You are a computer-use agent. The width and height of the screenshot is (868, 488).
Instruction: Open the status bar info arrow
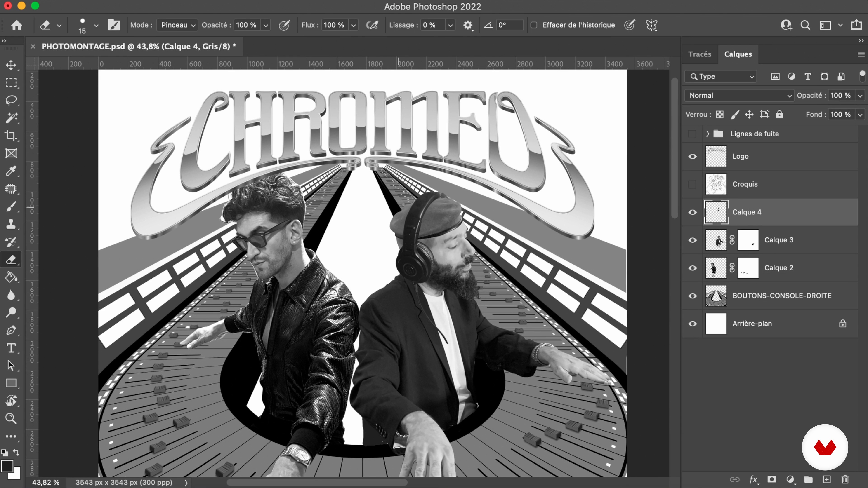(186, 482)
